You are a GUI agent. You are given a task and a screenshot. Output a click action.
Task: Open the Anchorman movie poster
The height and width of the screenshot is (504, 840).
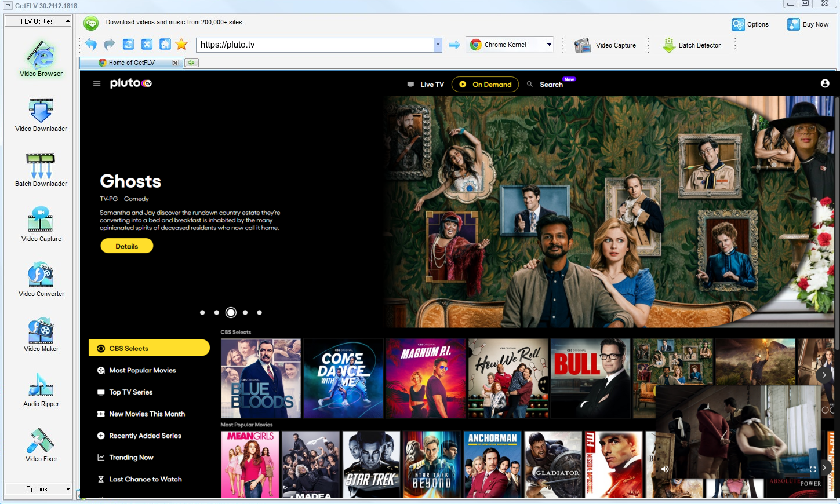click(493, 465)
